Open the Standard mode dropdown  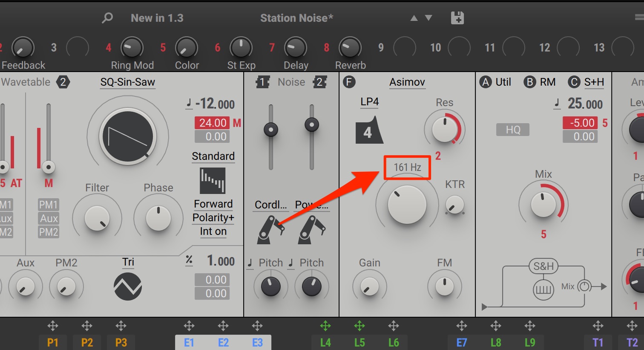(213, 156)
